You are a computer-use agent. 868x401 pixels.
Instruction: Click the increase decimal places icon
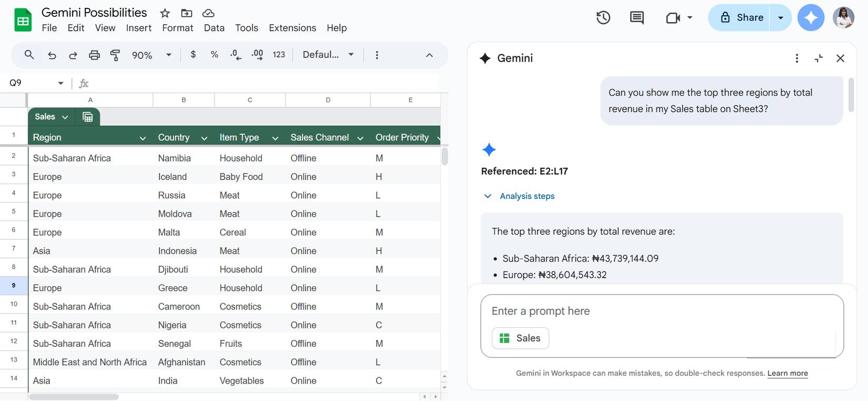[x=257, y=55]
